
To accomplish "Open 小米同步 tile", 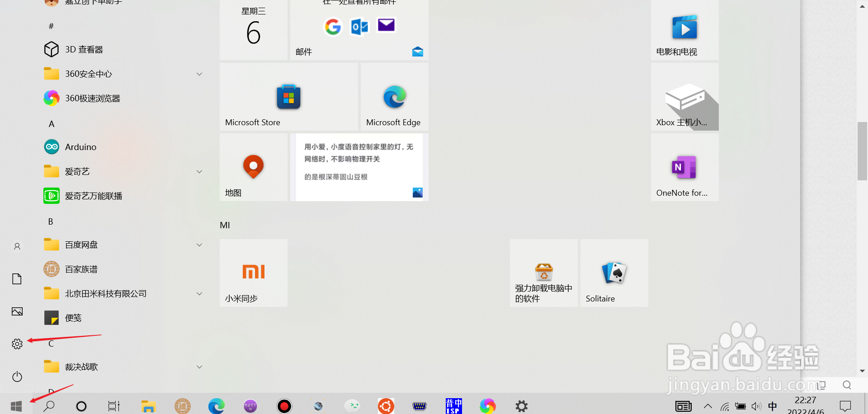I will click(x=254, y=273).
